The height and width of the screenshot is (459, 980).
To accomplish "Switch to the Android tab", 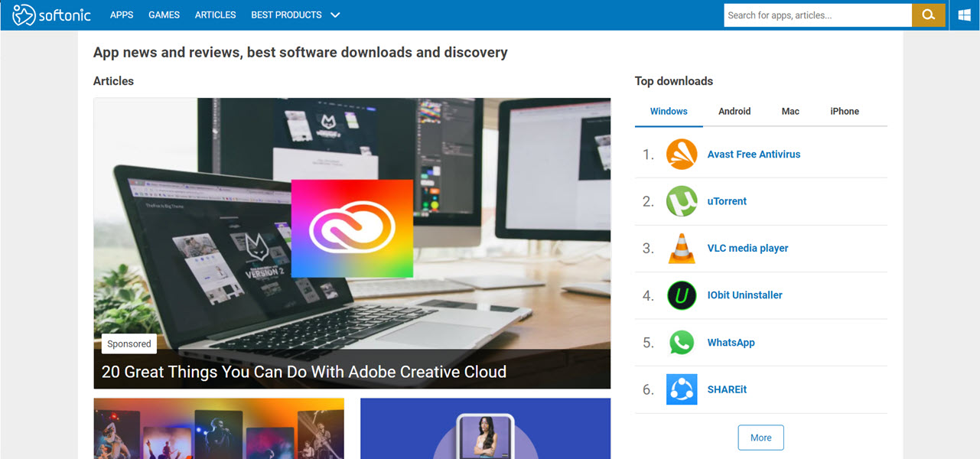I will click(x=734, y=112).
